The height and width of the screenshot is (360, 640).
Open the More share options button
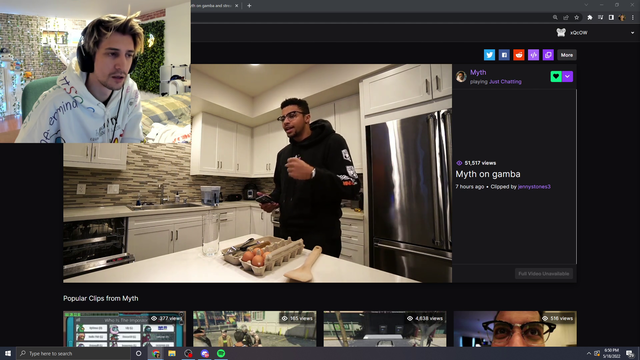567,55
